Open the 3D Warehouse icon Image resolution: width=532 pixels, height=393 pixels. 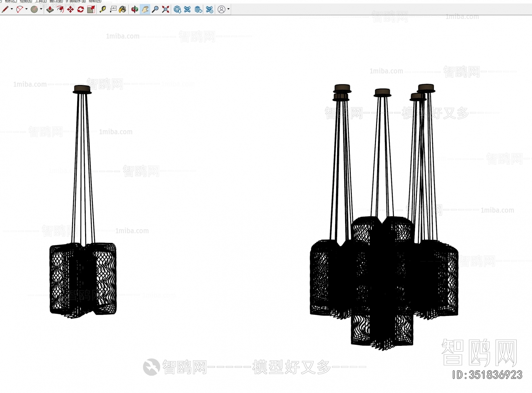click(x=178, y=9)
